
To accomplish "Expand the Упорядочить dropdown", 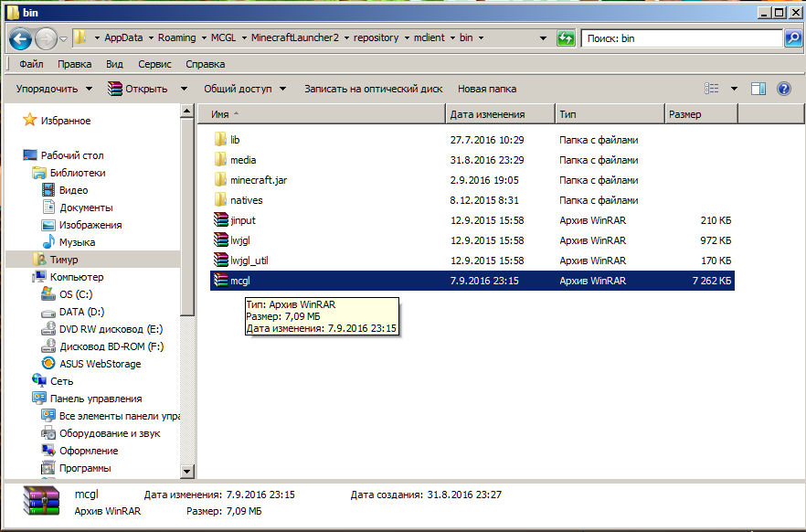I will pyautogui.click(x=54, y=89).
